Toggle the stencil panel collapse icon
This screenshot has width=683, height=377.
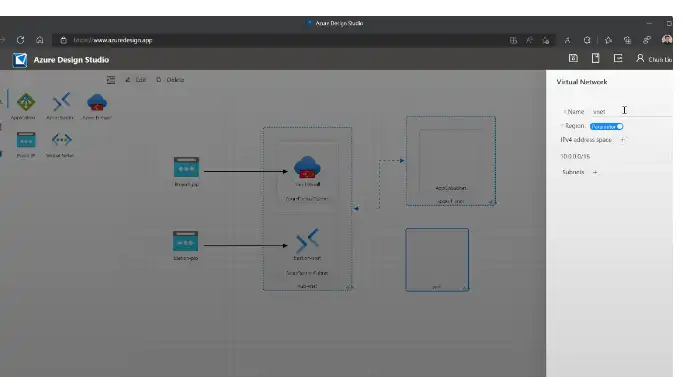pos(111,80)
